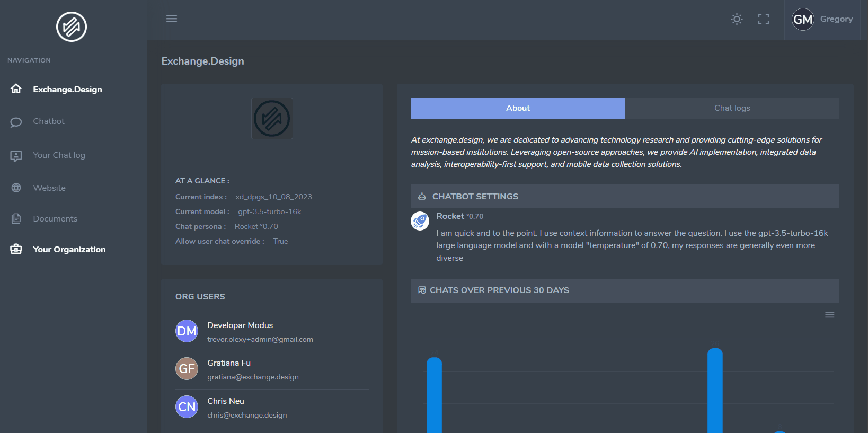
Task: Click the DM avatar of Developar Modus
Action: click(x=187, y=331)
